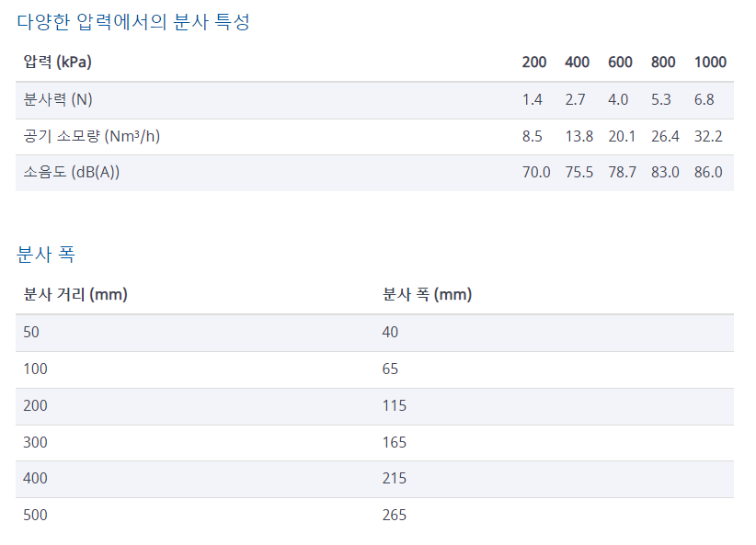Click the 83.0 noise level value
Viewport: 756px width, 545px height.
point(665,173)
